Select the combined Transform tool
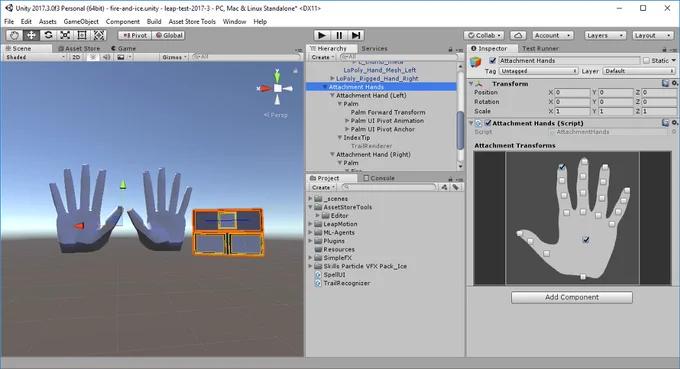 click(x=99, y=35)
